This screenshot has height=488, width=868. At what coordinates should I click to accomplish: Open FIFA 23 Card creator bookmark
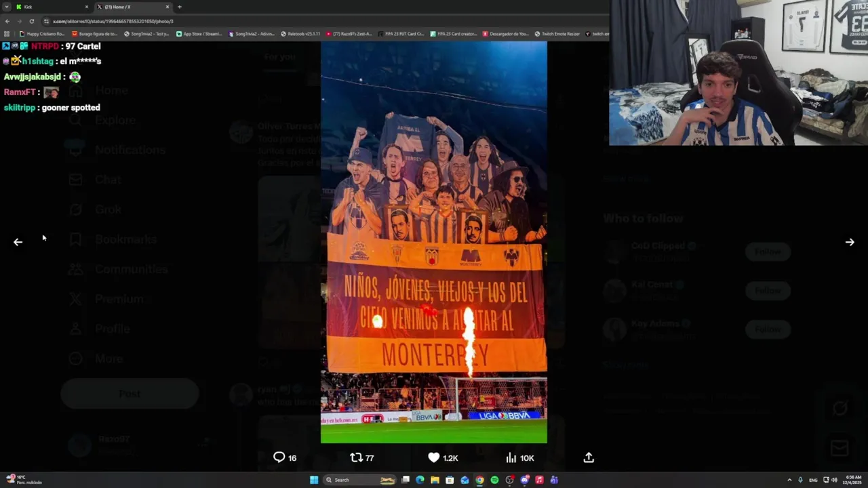(454, 34)
